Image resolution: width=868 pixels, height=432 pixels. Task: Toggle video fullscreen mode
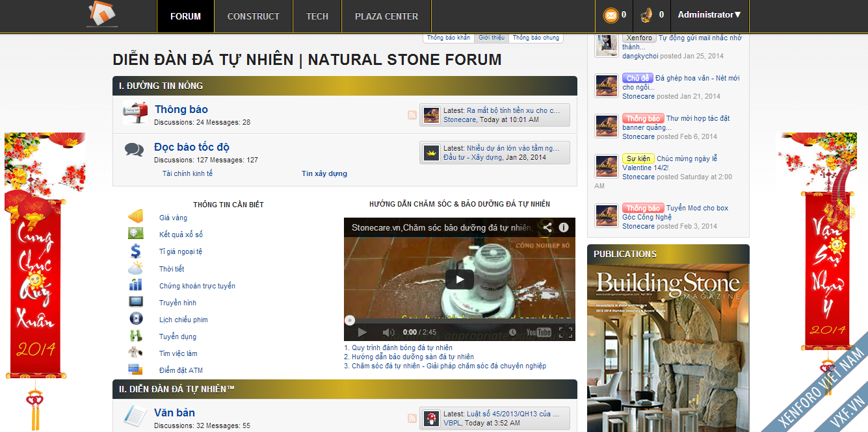click(x=566, y=332)
